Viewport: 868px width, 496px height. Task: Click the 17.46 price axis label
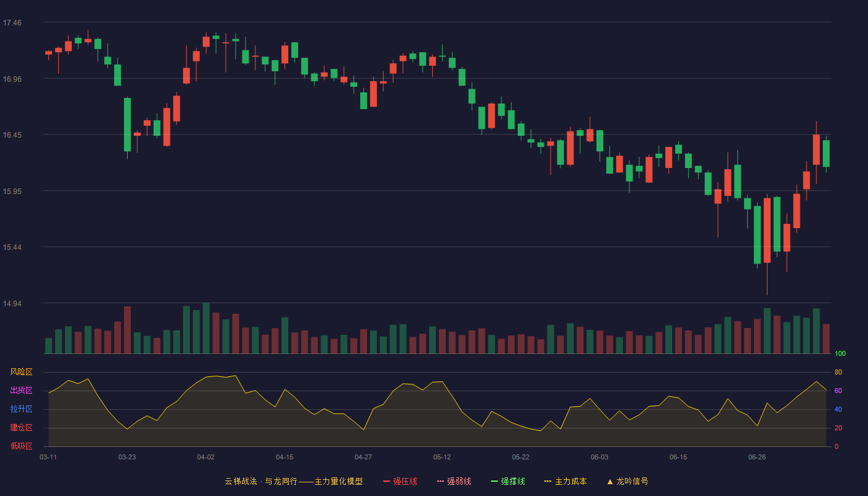click(x=12, y=23)
